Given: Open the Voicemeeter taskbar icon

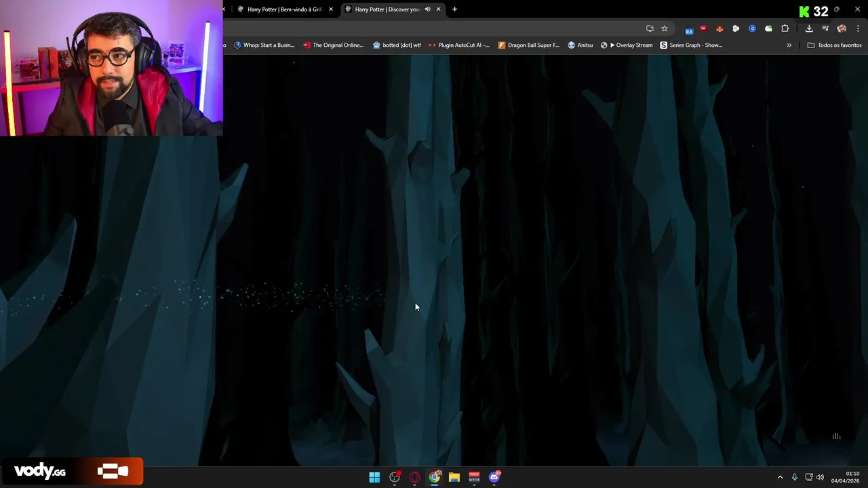Looking at the screenshot, I should point(474,477).
